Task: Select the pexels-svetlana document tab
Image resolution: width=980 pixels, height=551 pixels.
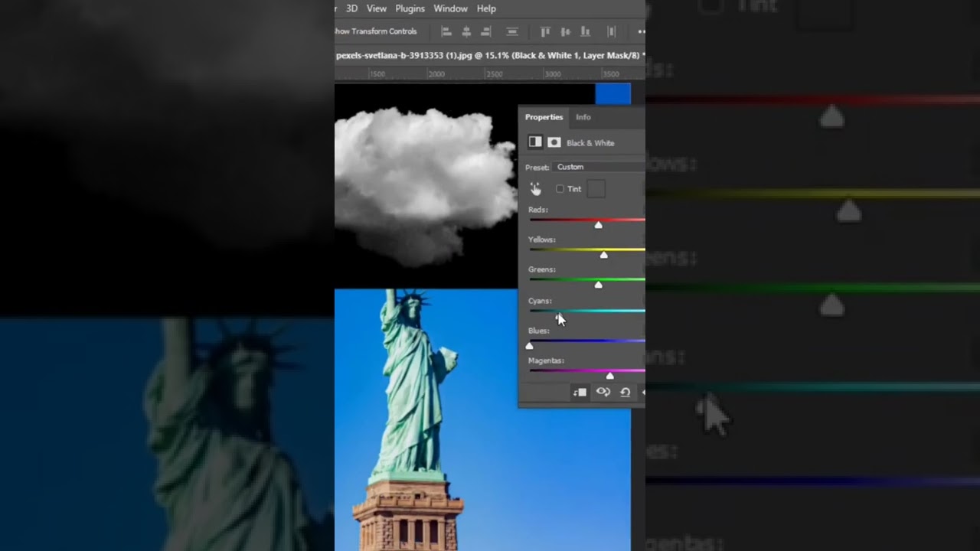Action: 490,55
